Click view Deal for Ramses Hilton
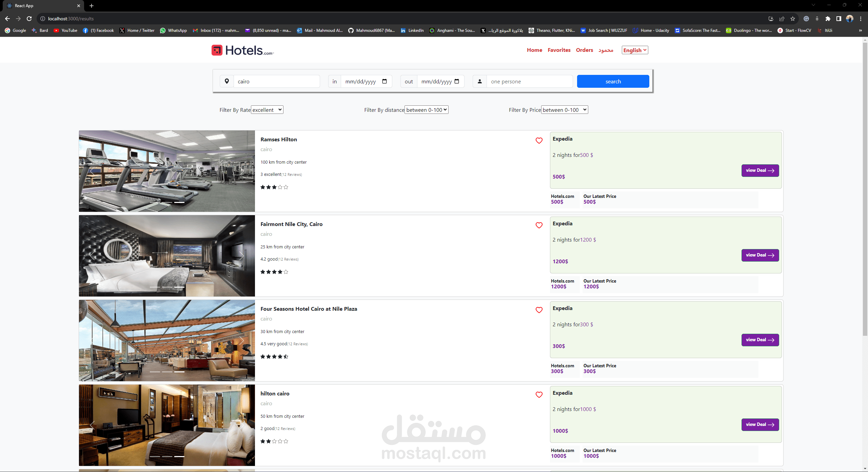 pos(760,170)
